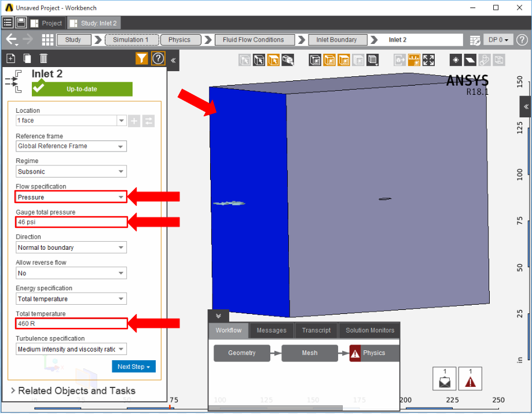Edit the Gauge total pressure field
Viewport: 532px width, 414px height.
click(71, 222)
